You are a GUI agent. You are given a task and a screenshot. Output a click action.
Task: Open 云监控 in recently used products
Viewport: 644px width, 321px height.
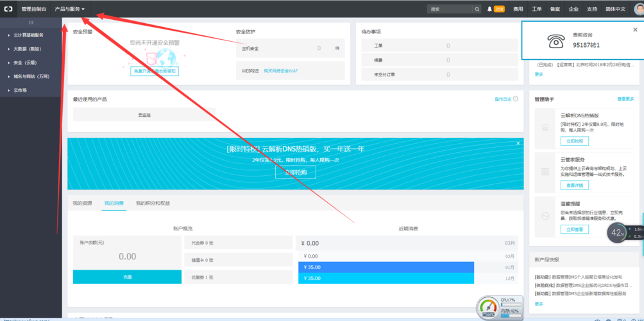pos(144,115)
